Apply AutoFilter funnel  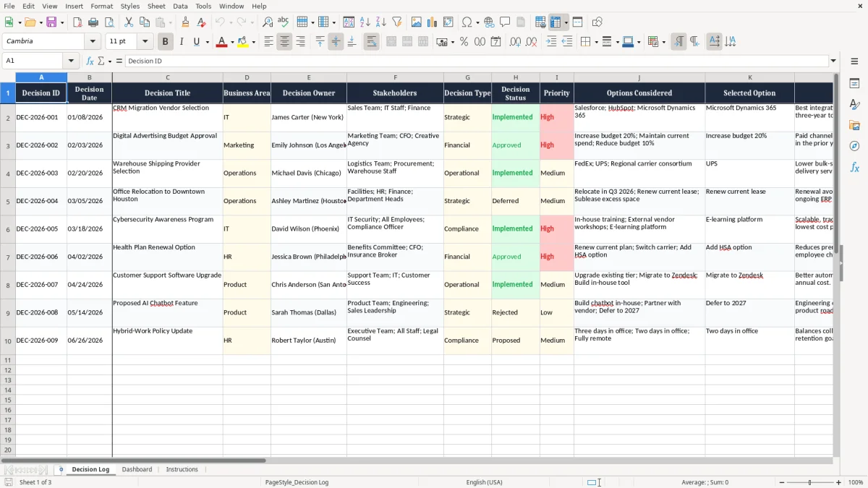point(396,22)
